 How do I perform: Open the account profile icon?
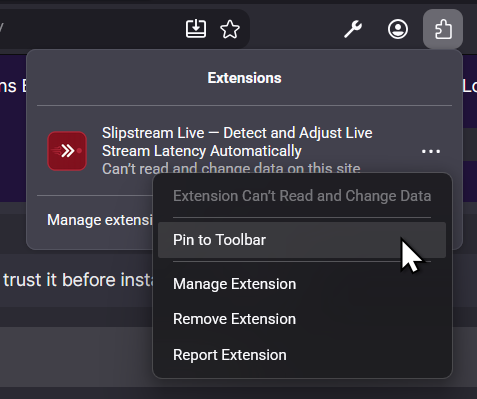[x=398, y=29]
